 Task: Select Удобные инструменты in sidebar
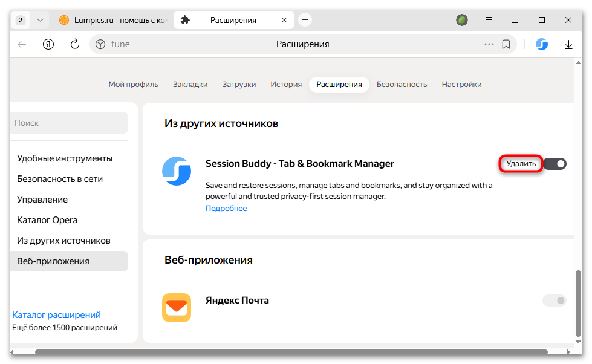tap(65, 158)
